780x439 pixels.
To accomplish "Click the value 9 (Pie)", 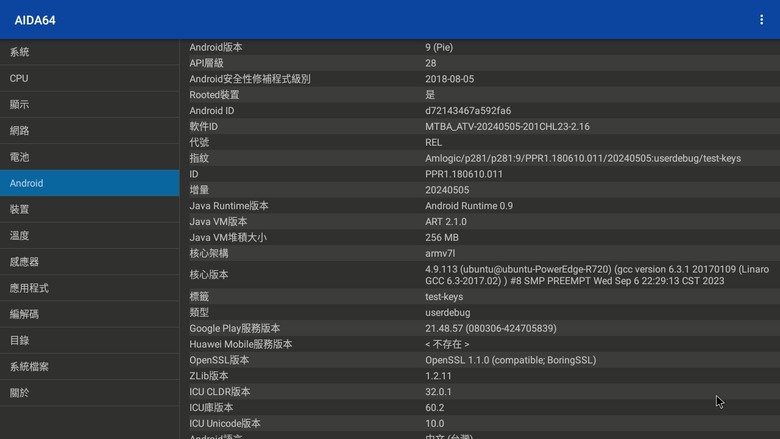I will [x=439, y=47].
